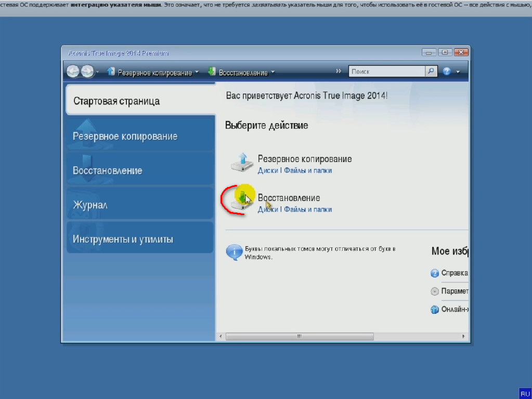Screen dimensions: 532x399
Task: Expand the dropdown arrow beside the help icon
Action: (x=458, y=72)
